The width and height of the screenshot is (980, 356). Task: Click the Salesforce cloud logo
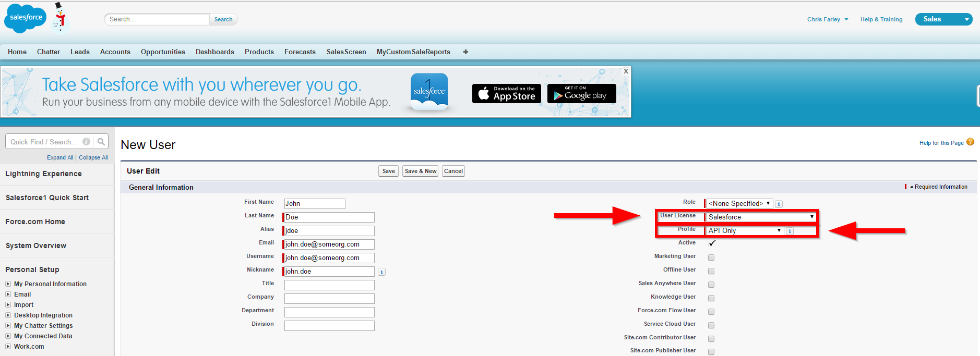(x=26, y=18)
